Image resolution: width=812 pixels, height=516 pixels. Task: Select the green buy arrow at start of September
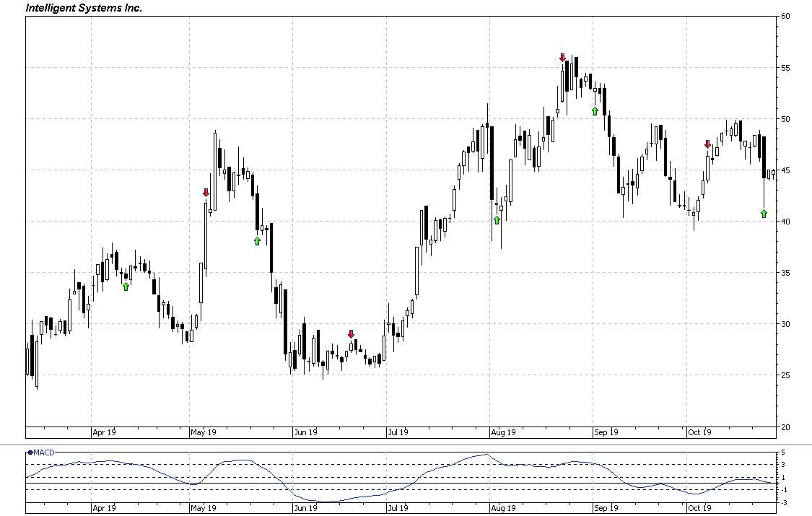click(x=595, y=110)
